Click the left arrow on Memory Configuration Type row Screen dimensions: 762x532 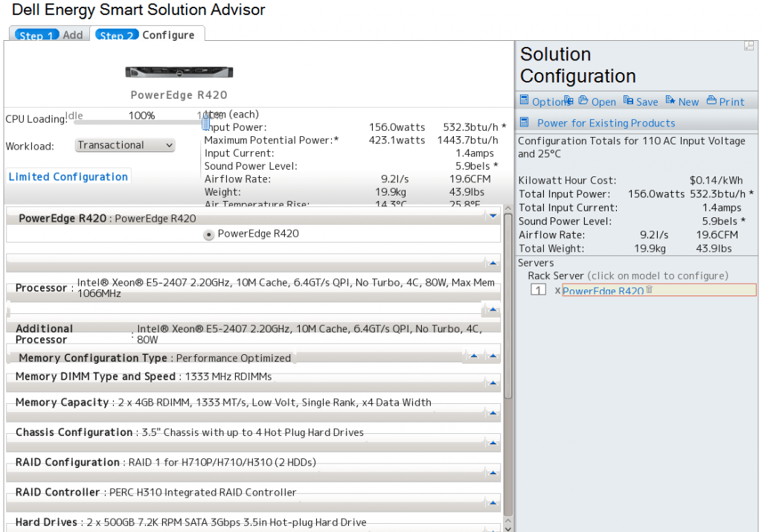474,356
